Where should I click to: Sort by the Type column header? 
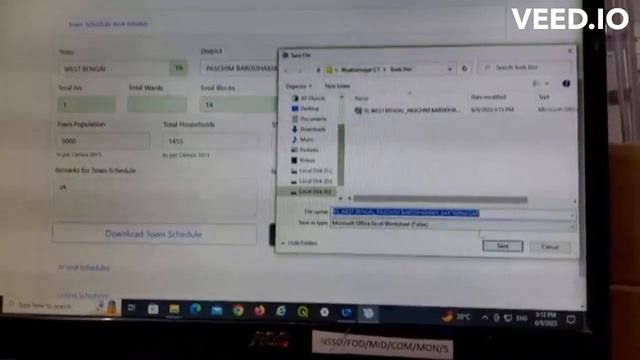544,97
